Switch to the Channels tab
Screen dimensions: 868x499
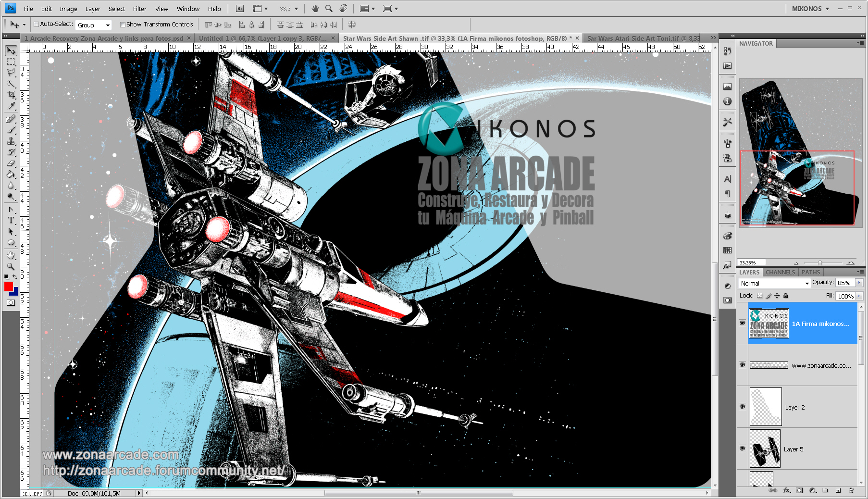780,272
